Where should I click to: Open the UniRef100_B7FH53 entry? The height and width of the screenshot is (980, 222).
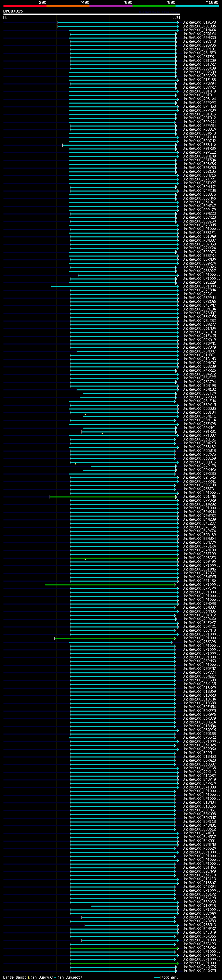199,106
